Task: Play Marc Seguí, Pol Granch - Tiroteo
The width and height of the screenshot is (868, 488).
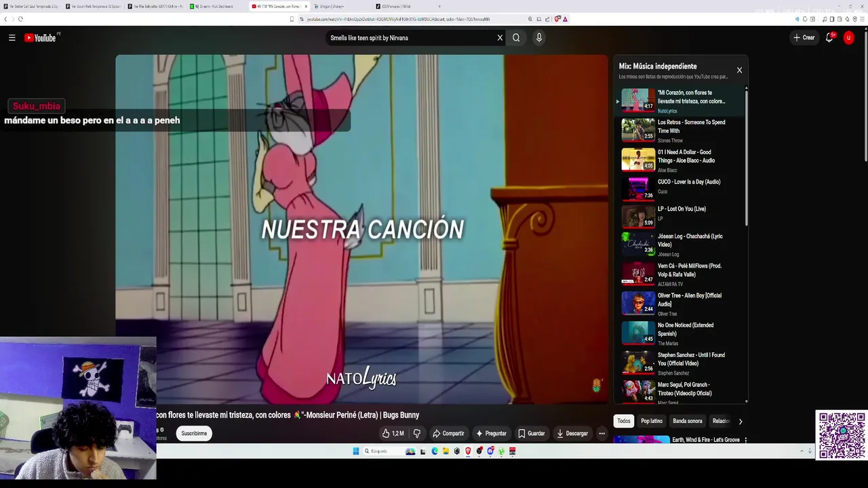Action: coord(682,392)
